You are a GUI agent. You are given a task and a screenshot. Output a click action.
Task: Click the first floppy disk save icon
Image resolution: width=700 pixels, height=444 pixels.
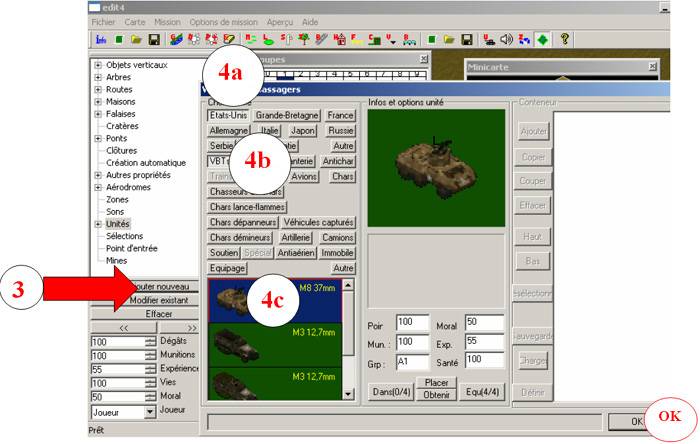click(154, 40)
